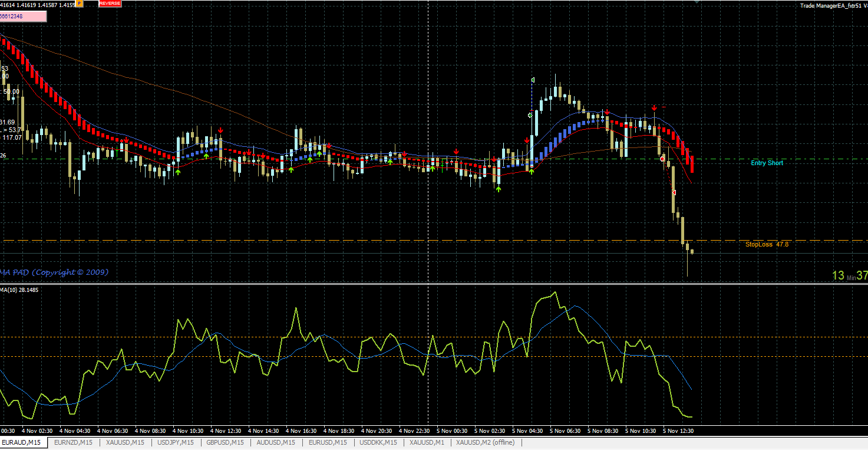Click the Trade ManagerEA label
This screenshot has width=868, height=450.
[833, 6]
